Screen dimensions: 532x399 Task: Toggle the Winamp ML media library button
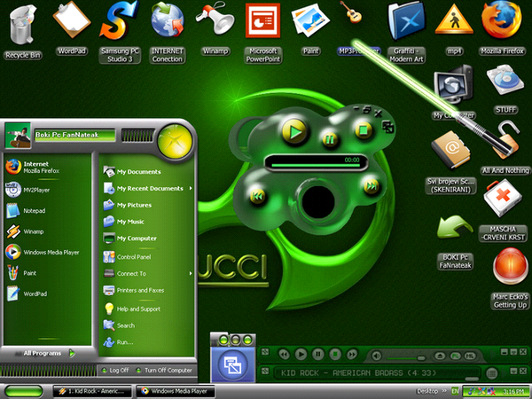(x=470, y=356)
